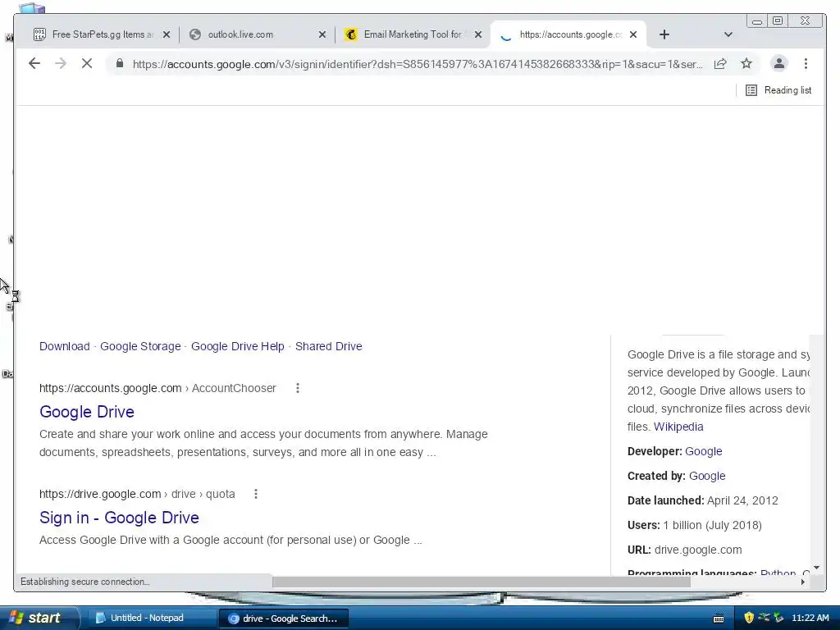Click the 'URL: drive.google.com' text
Screen dimensions: 840x630
(685, 550)
